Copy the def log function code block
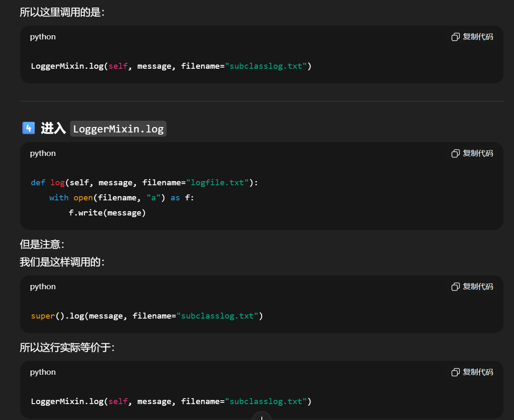Image resolution: width=514 pixels, height=420 pixels. click(472, 153)
